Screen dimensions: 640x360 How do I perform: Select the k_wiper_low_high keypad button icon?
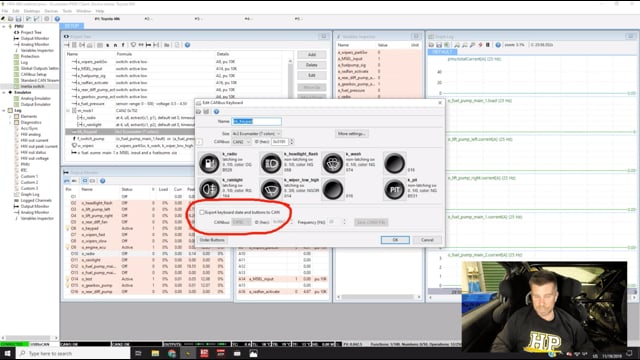(x=271, y=190)
